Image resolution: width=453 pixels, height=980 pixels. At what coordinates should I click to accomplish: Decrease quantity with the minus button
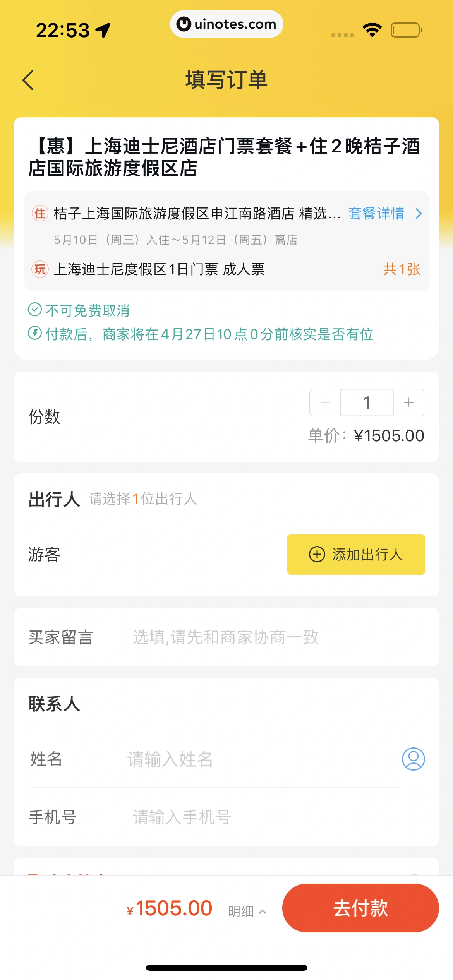(325, 403)
